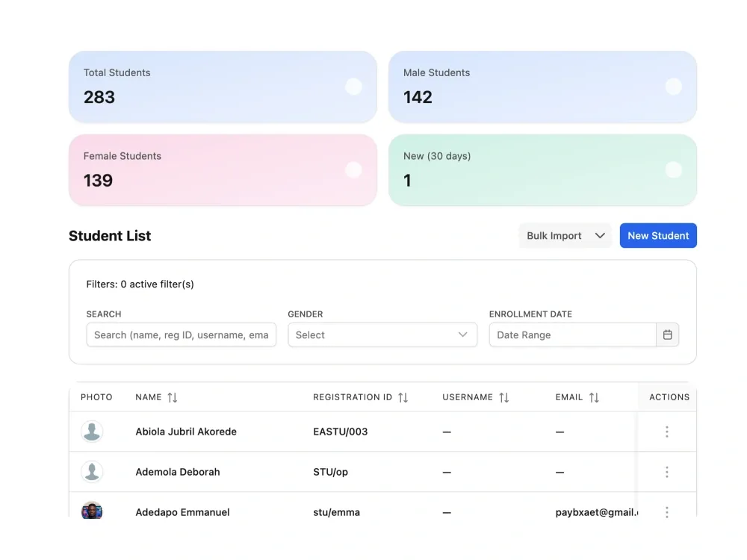Image resolution: width=747 pixels, height=560 pixels.
Task: Click the Date Range input field
Action: click(573, 335)
